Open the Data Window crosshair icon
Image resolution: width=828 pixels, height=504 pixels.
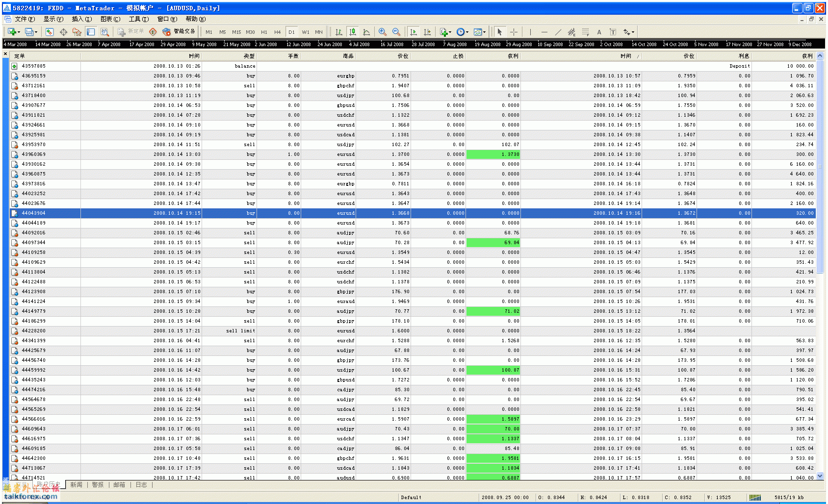63,32
